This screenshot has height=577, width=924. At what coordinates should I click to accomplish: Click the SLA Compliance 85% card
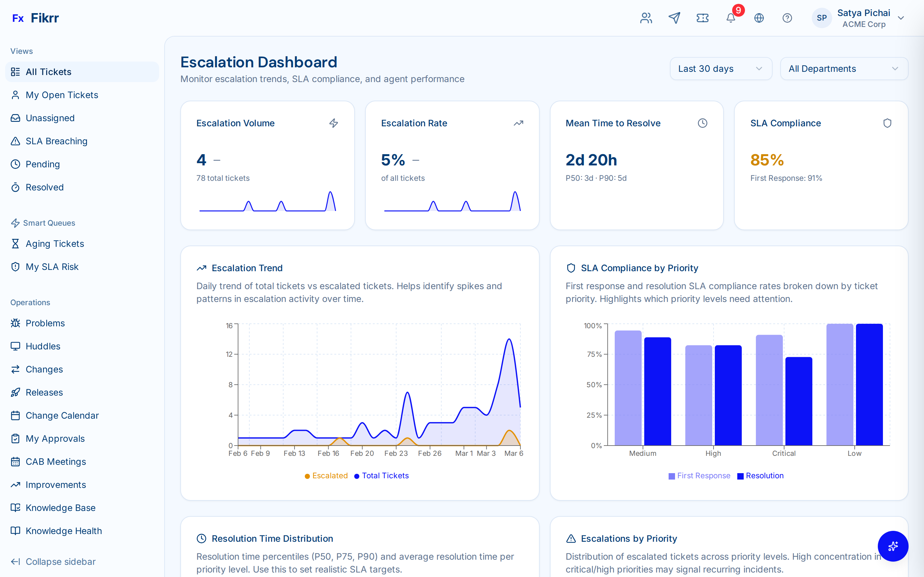(x=821, y=165)
